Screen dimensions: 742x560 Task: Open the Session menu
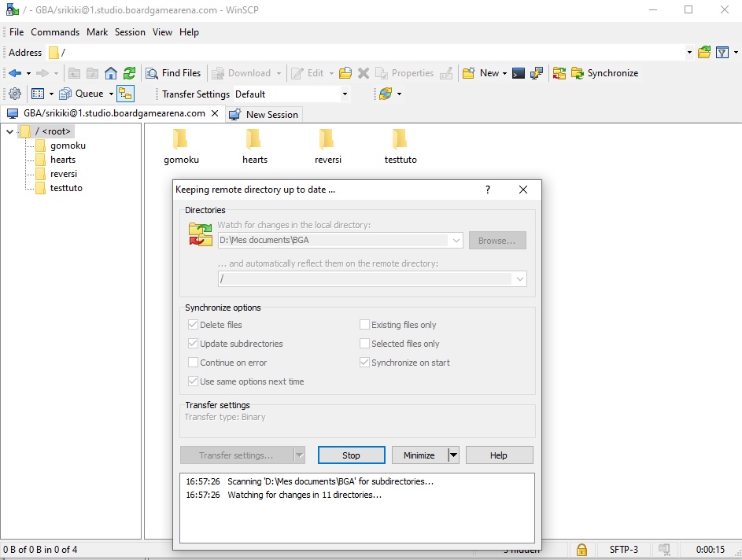(x=130, y=32)
